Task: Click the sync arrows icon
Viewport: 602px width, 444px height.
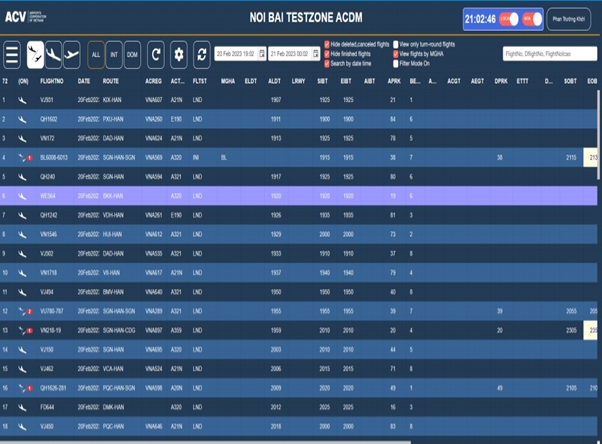Action: tap(201, 54)
